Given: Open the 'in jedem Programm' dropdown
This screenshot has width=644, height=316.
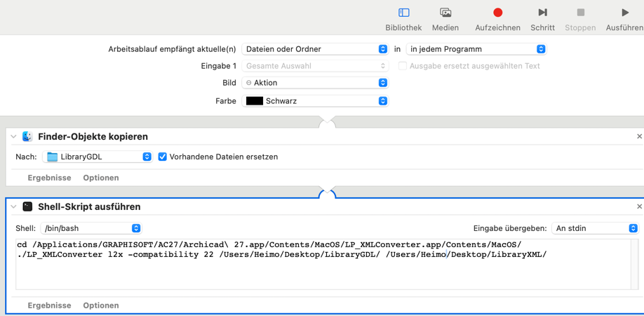Looking at the screenshot, I should pyautogui.click(x=476, y=49).
